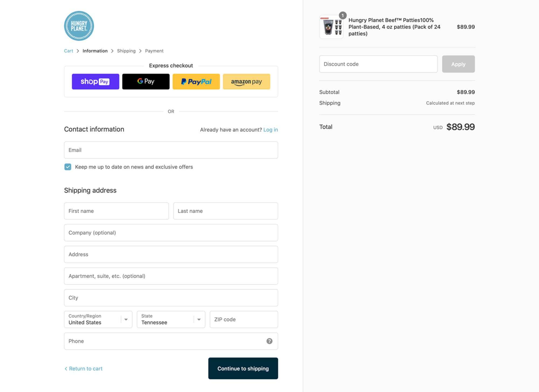
Task: Focus the Discount code field
Action: tap(378, 64)
